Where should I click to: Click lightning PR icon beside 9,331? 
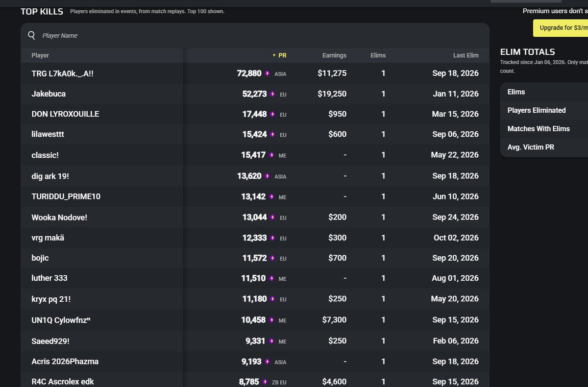click(271, 341)
